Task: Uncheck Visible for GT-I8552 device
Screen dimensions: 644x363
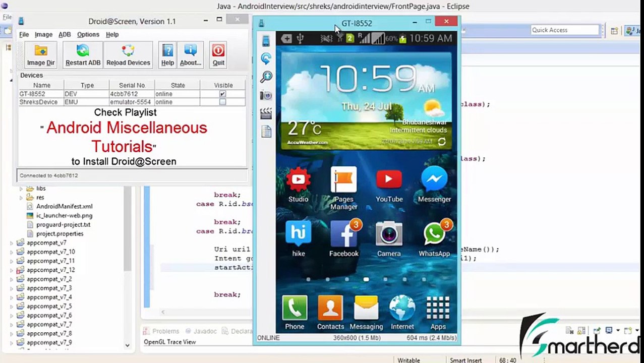Action: pos(222,94)
